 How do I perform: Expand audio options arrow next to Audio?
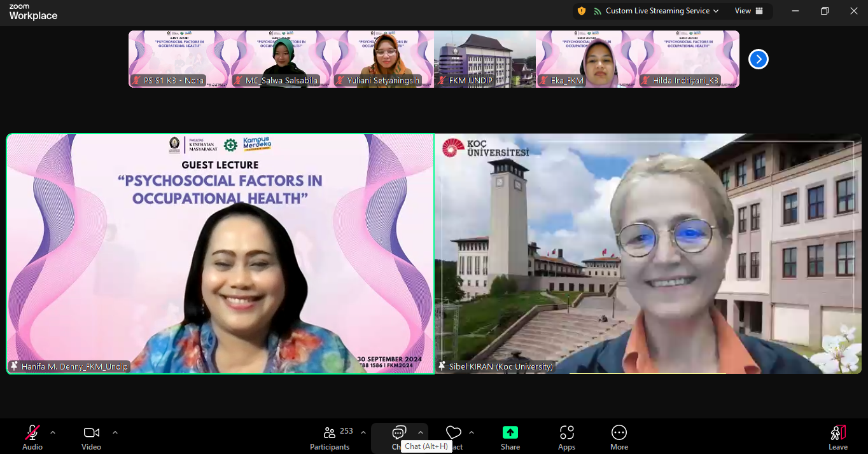tap(53, 432)
